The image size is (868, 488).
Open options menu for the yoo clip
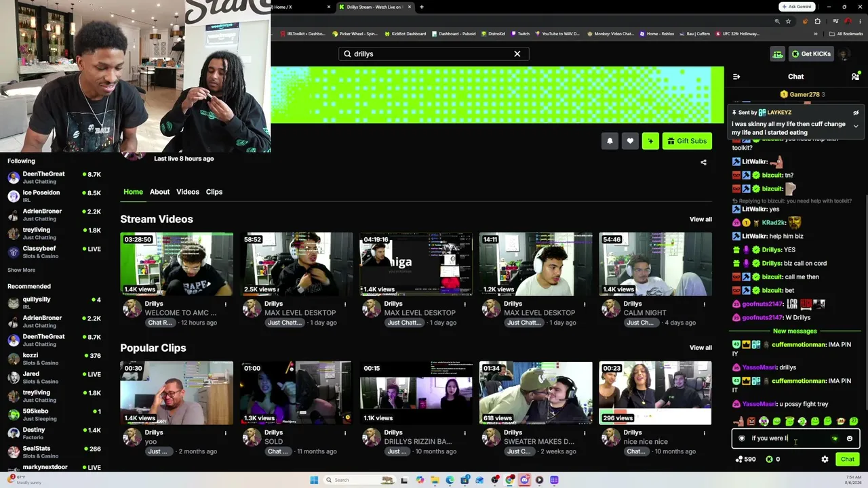225,433
